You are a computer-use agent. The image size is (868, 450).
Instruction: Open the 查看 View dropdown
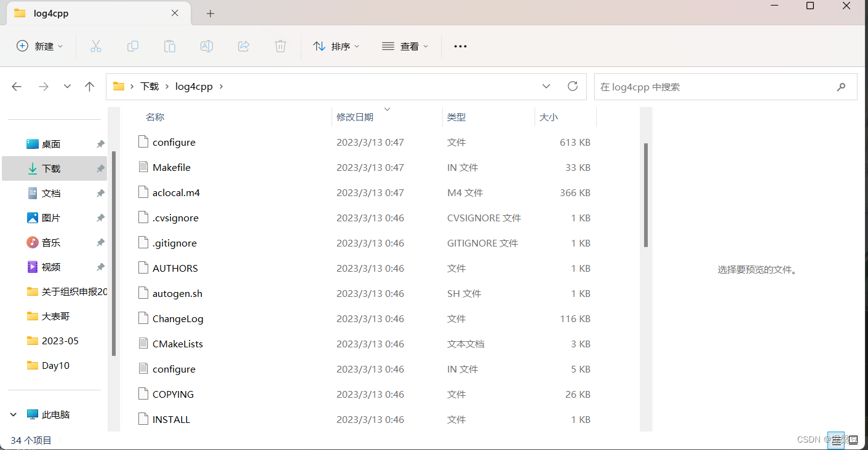[405, 46]
